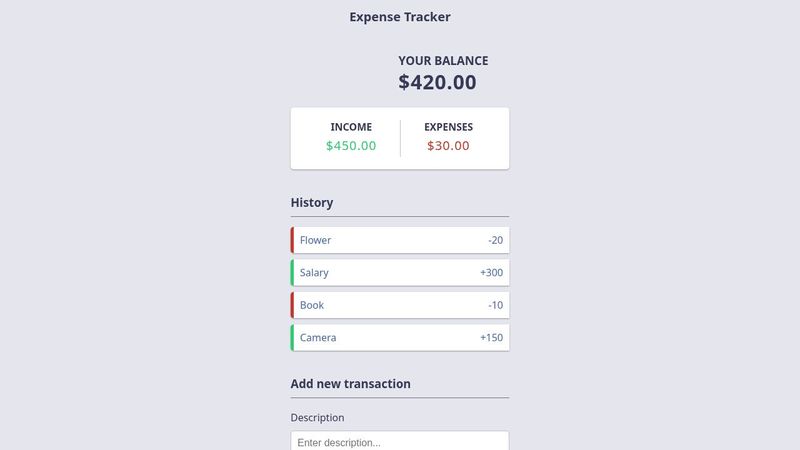Click the $450.00 income total
The width and height of the screenshot is (800, 450).
(x=351, y=146)
